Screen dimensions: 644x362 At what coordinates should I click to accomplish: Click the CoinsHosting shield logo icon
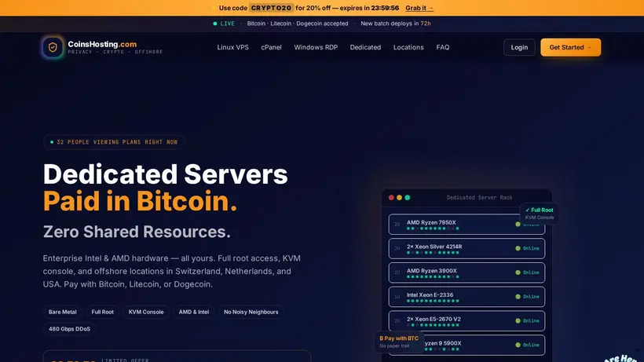tap(53, 47)
